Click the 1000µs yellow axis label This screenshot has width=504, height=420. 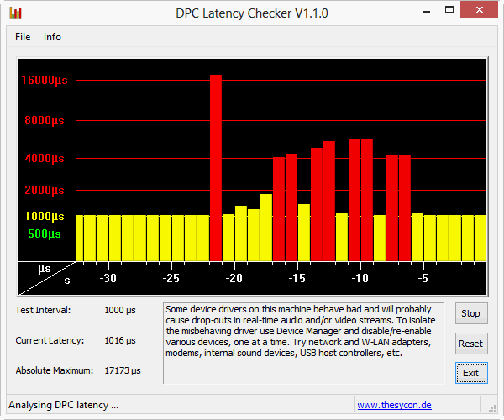coord(45,216)
